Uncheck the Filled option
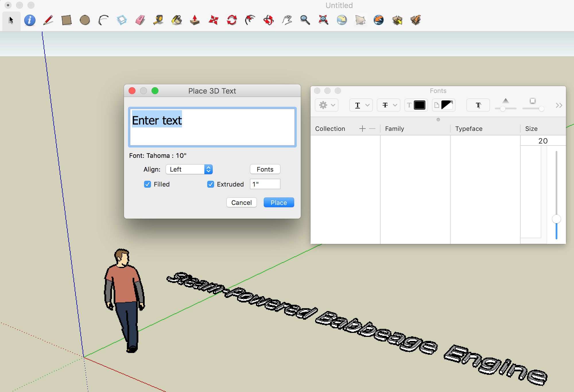Screen dimensions: 574x392 (148, 184)
